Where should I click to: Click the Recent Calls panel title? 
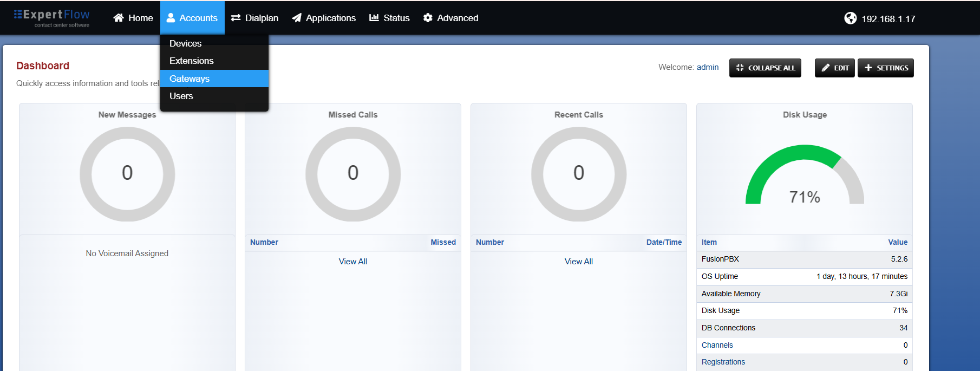coord(579,115)
